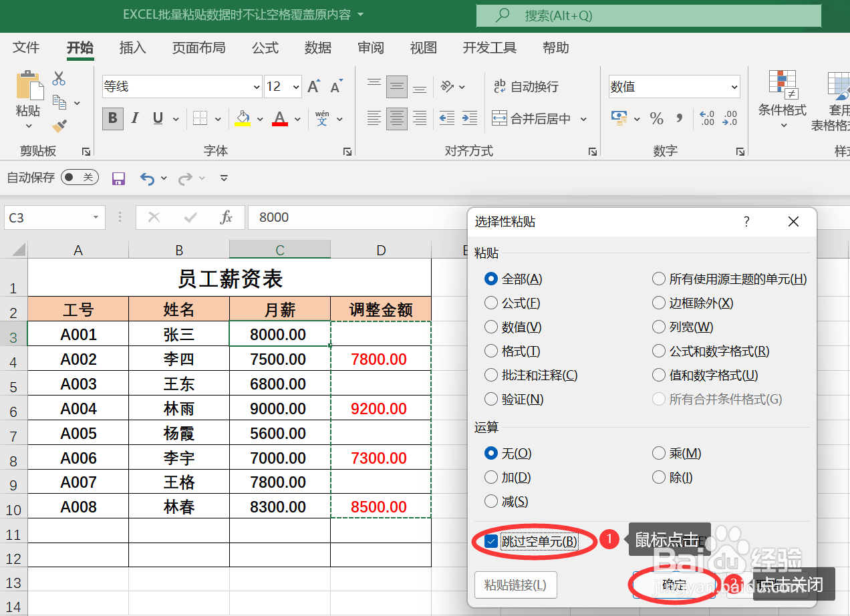Click the 粘贴链接 button

point(515,585)
